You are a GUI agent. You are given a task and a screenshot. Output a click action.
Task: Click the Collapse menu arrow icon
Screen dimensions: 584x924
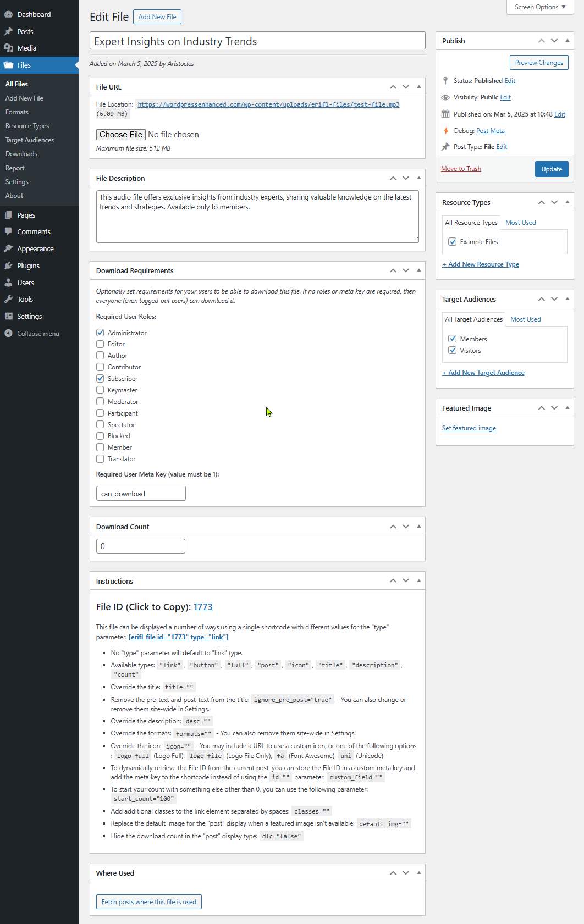(8, 333)
